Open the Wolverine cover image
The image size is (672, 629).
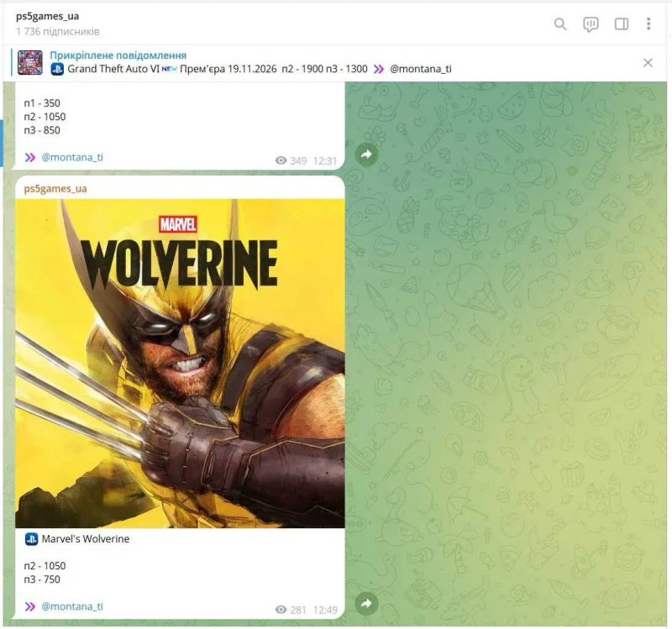pyautogui.click(x=180, y=364)
